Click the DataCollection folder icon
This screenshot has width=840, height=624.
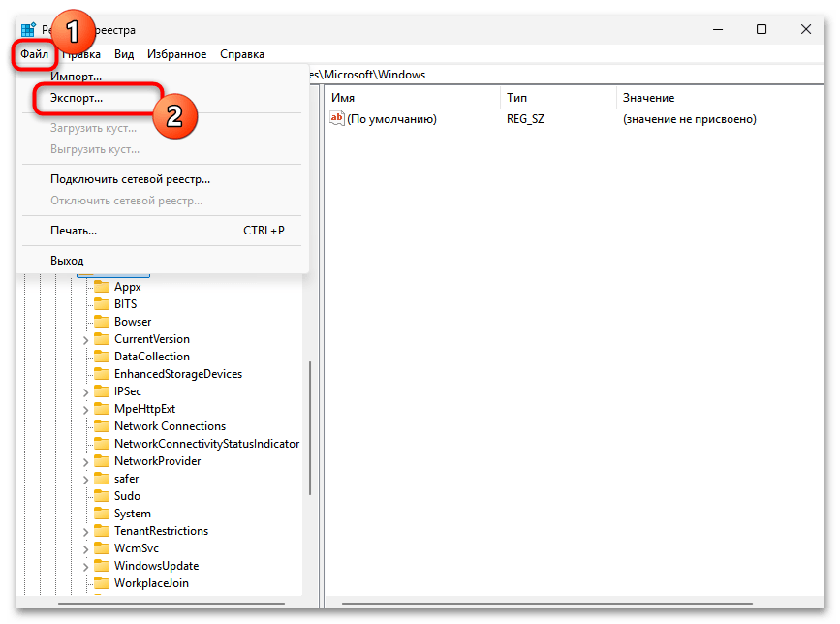[102, 357]
